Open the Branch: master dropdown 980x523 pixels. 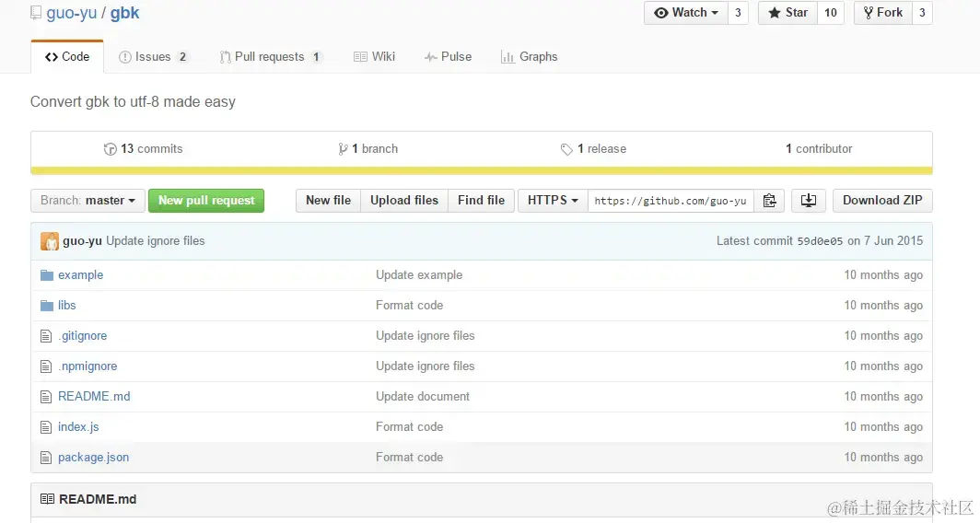pos(87,201)
